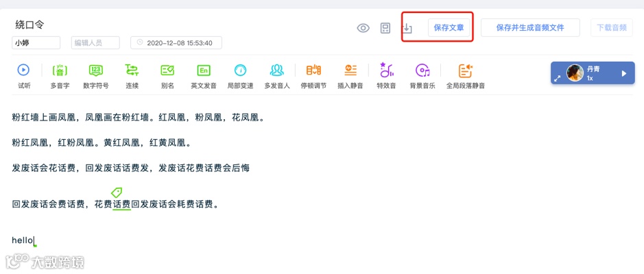Open the 局部变速 local speed tool
This screenshot has width=644, height=274.
coord(240,70)
